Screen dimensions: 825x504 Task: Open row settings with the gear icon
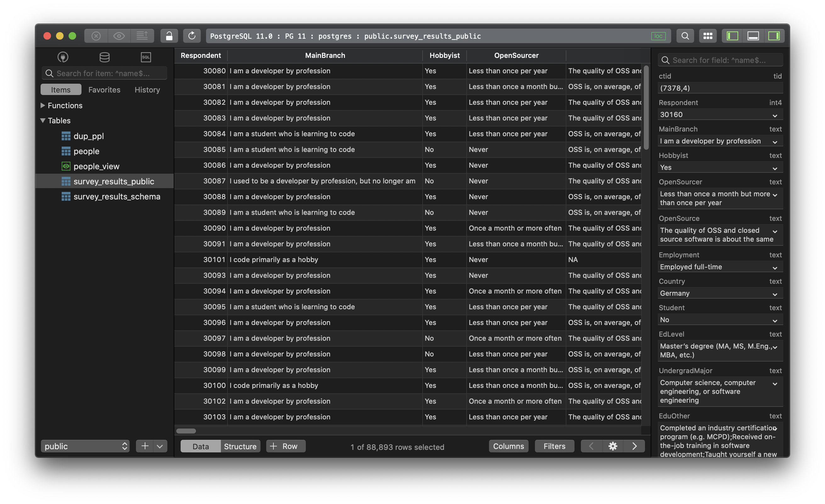point(613,446)
